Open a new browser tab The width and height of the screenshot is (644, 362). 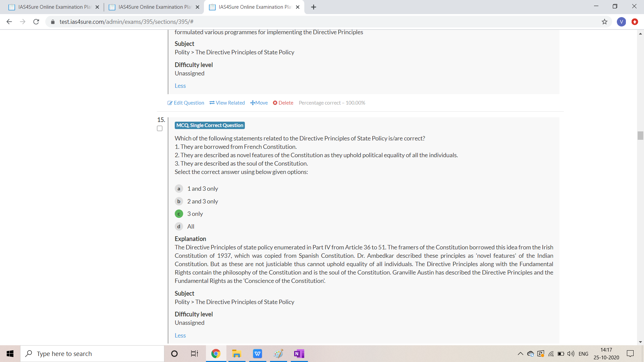pyautogui.click(x=314, y=7)
